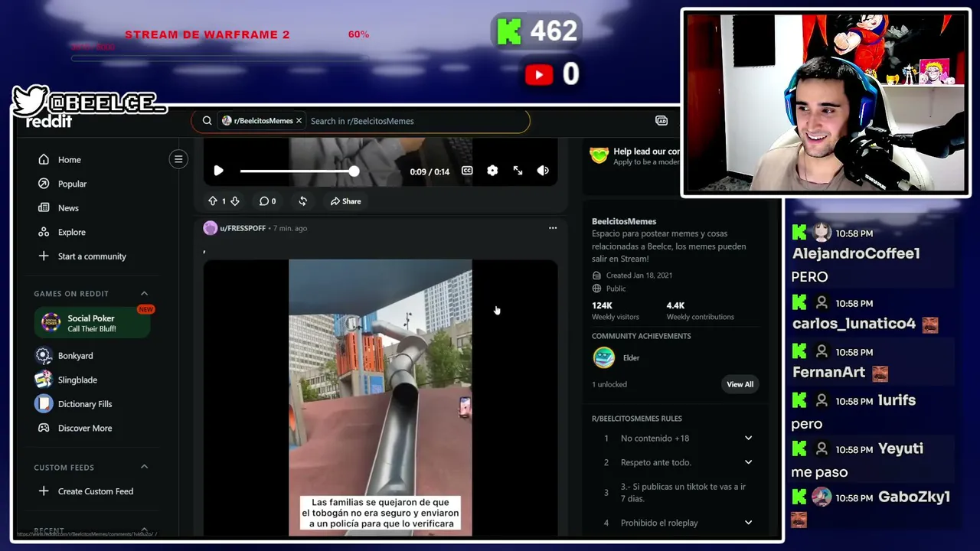Screen dimensions: 980x551
Task: Visit the u/FRESSPOFF profile link
Action: 243,228
